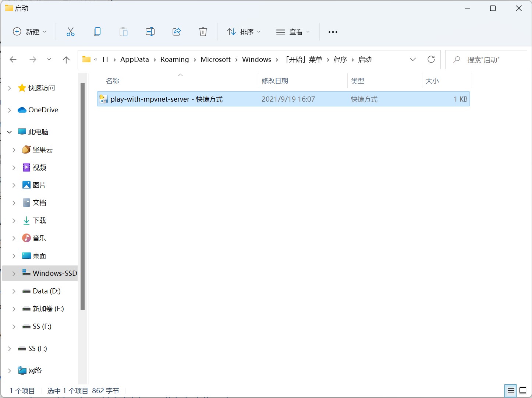
Task: Click the navigation pane vertical scrollbar
Action: click(x=83, y=197)
